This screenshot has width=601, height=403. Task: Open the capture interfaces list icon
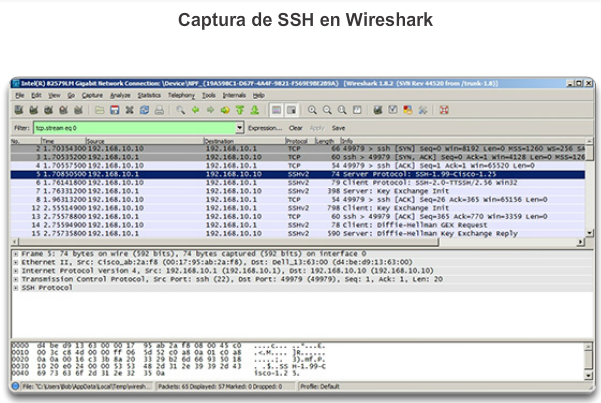[x=18, y=110]
